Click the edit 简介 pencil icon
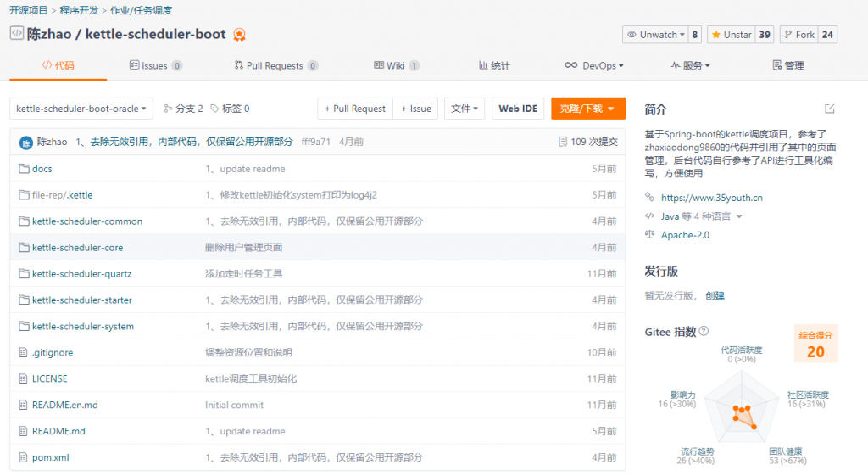Viewport: 868px width, 476px height. (829, 109)
